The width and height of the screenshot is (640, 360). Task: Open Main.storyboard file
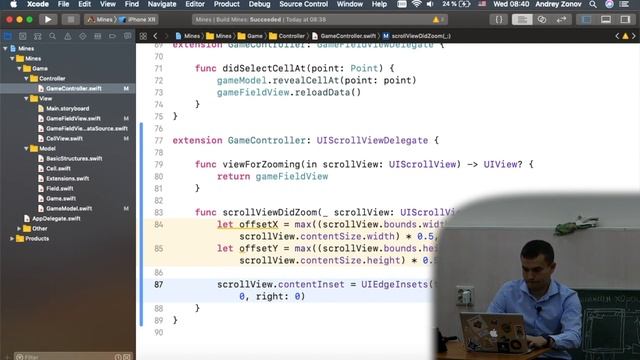point(68,109)
